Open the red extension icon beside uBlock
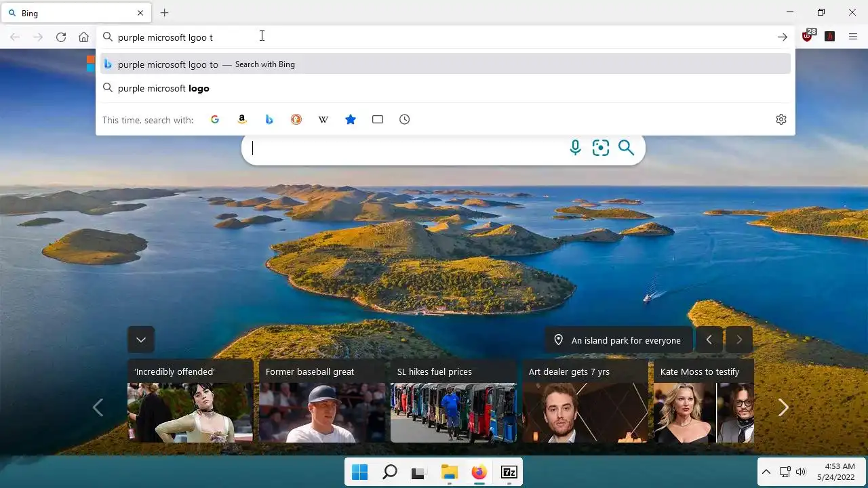The width and height of the screenshot is (868, 488). (x=829, y=37)
